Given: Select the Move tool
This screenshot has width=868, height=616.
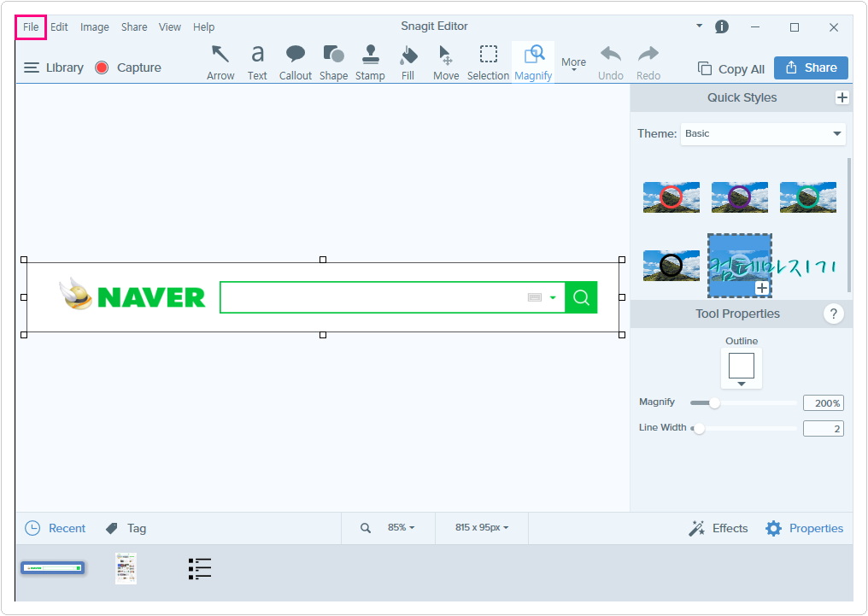Looking at the screenshot, I should (x=446, y=62).
